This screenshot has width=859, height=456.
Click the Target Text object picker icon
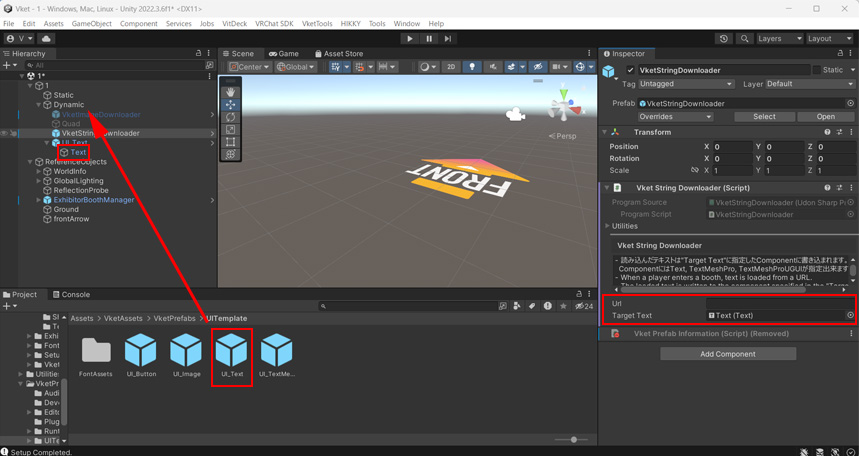[850, 315]
